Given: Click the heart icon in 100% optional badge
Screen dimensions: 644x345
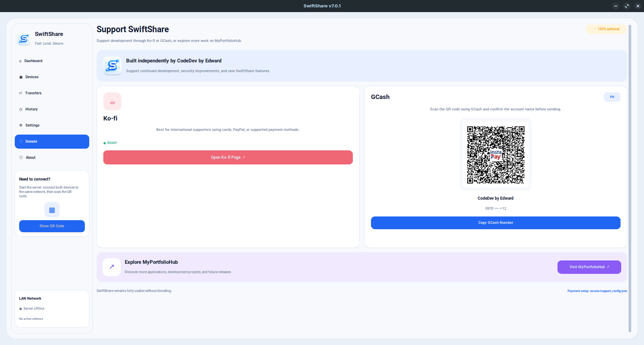Looking at the screenshot, I should coord(595,29).
